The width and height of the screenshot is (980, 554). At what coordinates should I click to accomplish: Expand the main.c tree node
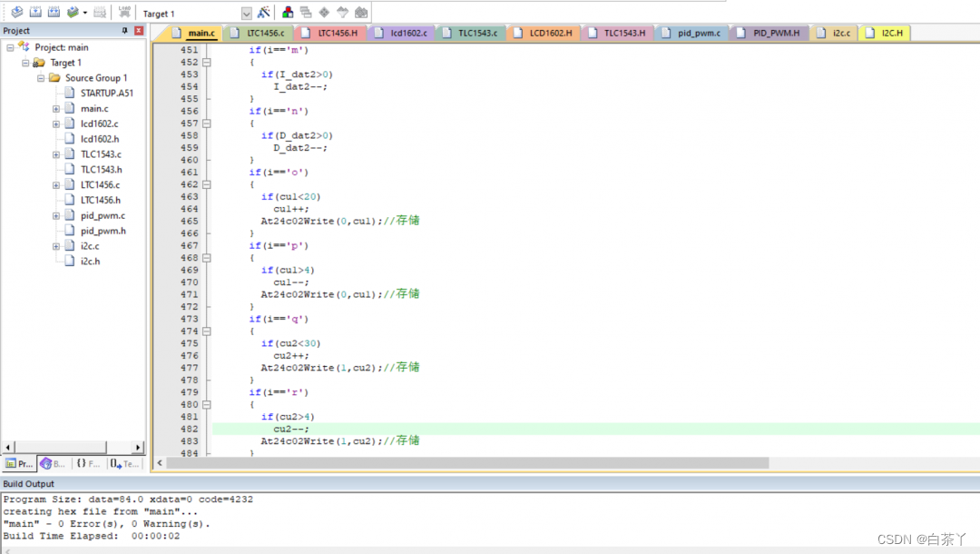click(x=56, y=109)
